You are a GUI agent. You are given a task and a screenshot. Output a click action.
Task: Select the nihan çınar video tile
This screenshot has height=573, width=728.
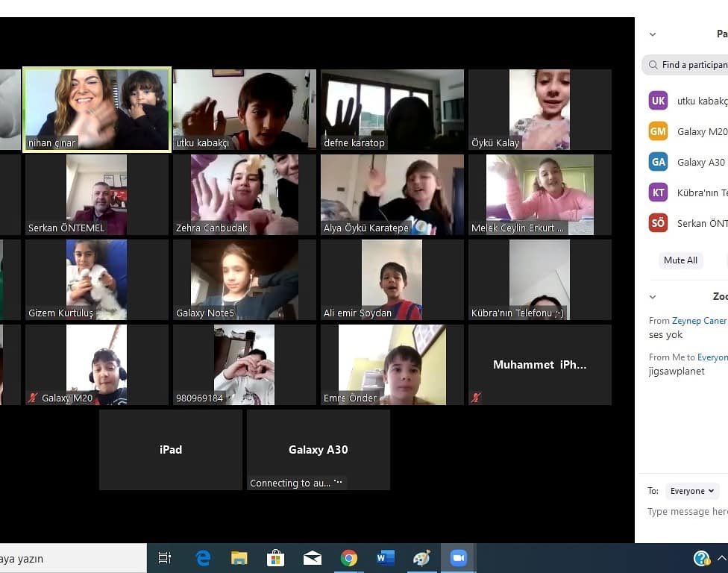pyautogui.click(x=97, y=110)
